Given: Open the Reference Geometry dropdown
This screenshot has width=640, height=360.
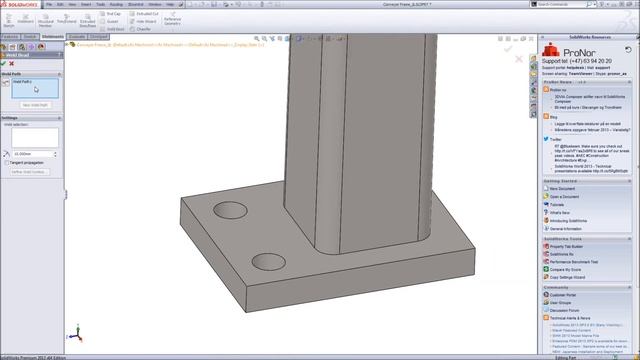Looking at the screenshot, I should [x=172, y=19].
